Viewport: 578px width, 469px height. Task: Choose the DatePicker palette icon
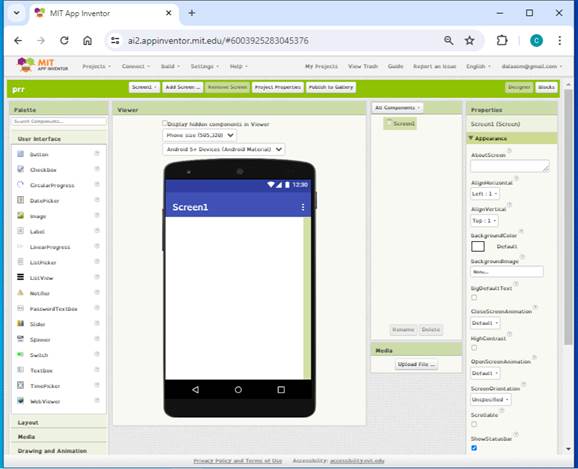coord(21,200)
